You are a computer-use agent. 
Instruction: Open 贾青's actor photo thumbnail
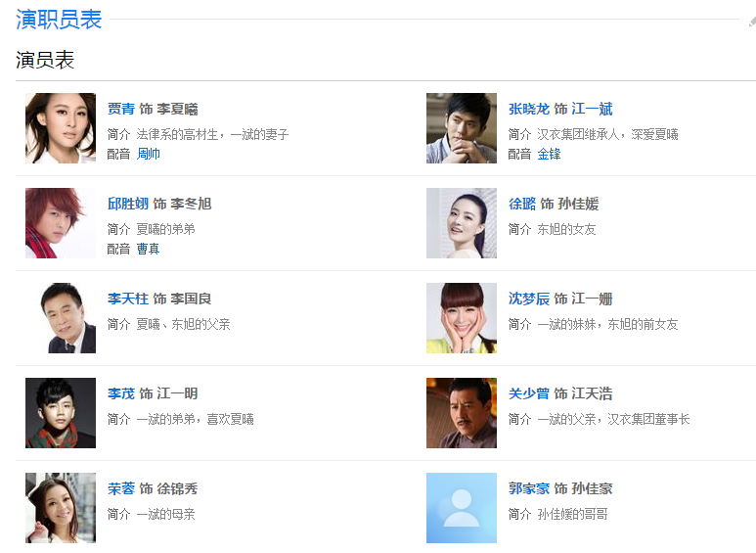(61, 128)
